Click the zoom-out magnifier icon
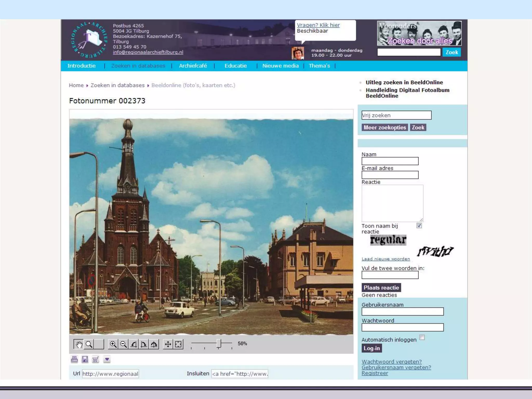The width and height of the screenshot is (532, 399). coord(123,344)
